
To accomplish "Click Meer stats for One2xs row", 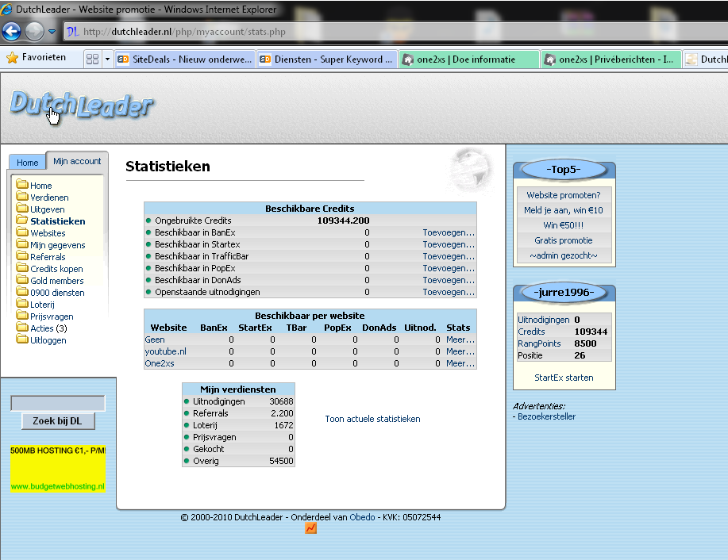I will pyautogui.click(x=460, y=363).
